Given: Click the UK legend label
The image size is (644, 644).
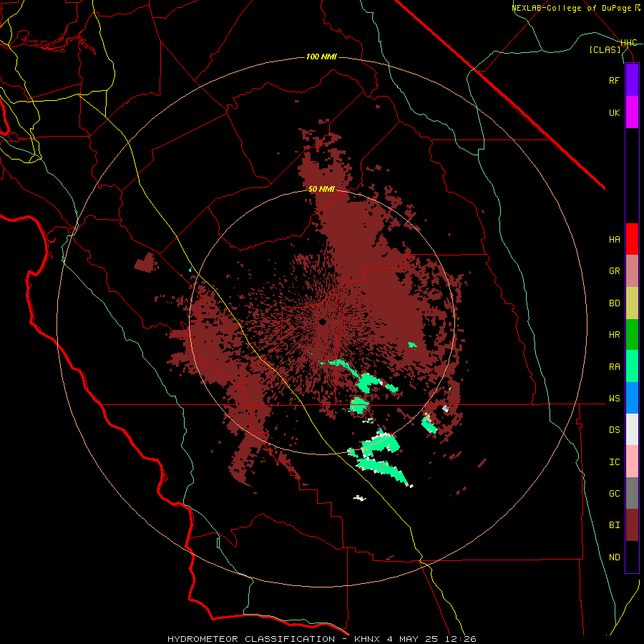Looking at the screenshot, I should tap(614, 113).
